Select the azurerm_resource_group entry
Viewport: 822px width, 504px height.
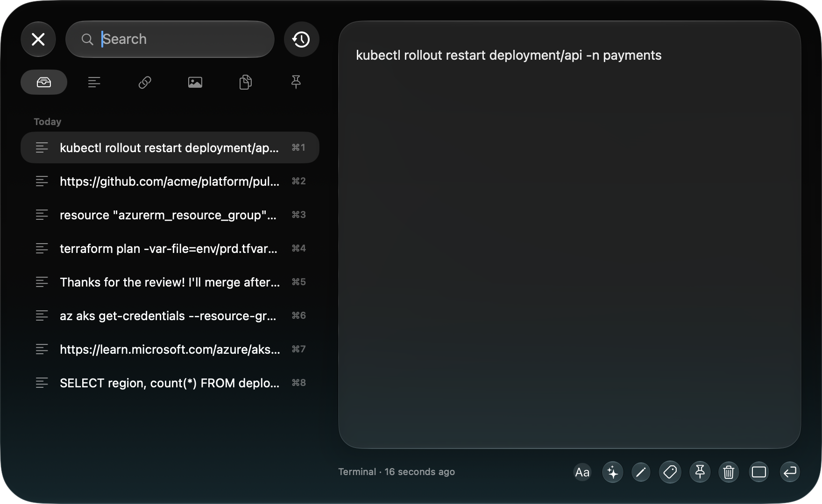[170, 215]
